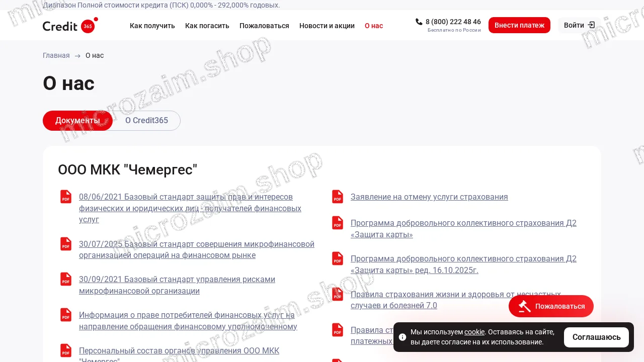644x362 pixels.
Task: Go to Главная in breadcrumbs
Action: [x=56, y=55]
